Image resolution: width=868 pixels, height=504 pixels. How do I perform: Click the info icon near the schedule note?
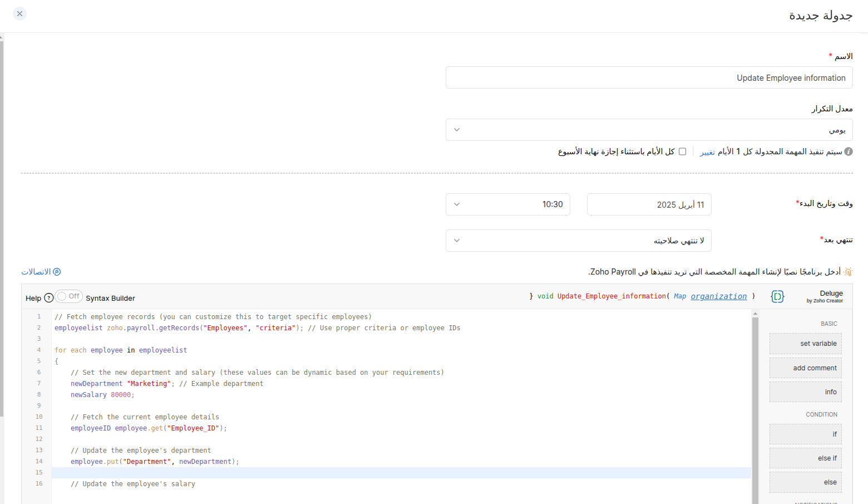click(848, 151)
